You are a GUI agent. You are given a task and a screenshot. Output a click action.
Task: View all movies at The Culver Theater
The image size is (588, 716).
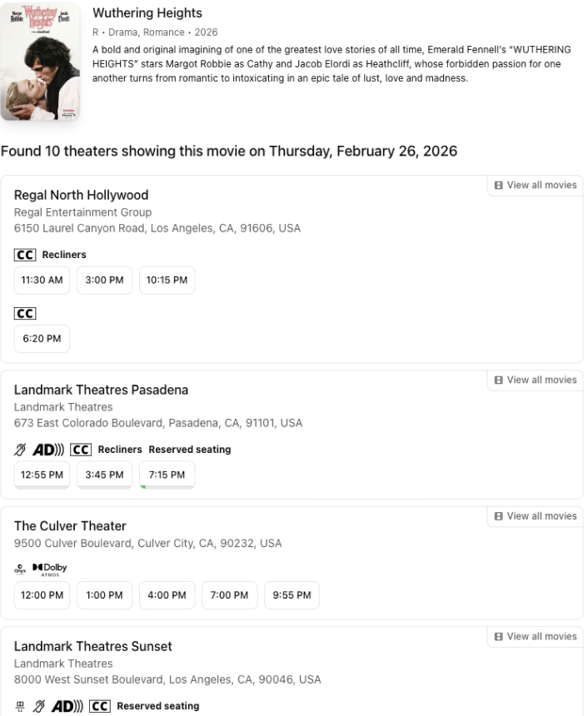pos(535,516)
